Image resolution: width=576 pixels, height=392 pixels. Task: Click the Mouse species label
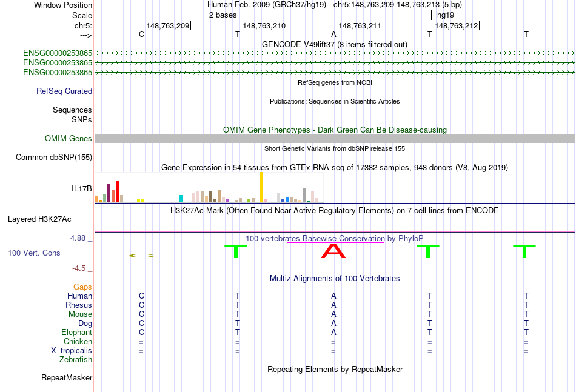(x=80, y=314)
